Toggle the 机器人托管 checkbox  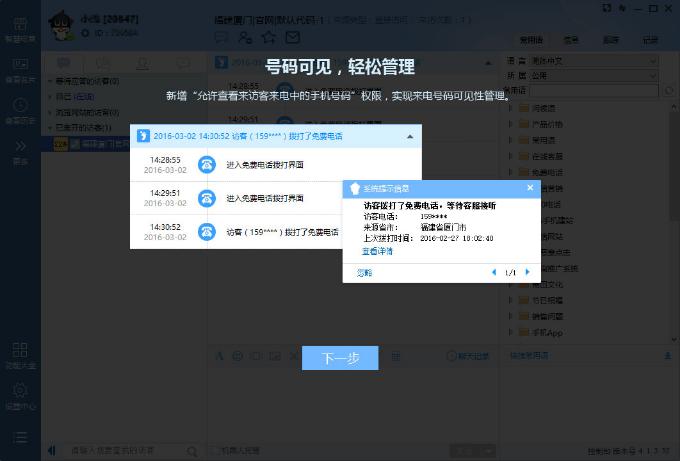click(212, 450)
